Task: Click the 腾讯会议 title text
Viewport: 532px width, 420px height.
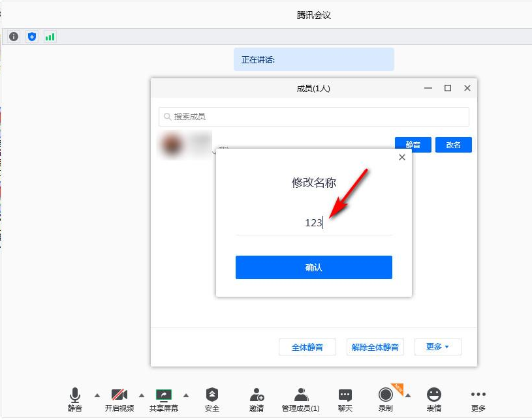Action: pyautogui.click(x=313, y=15)
